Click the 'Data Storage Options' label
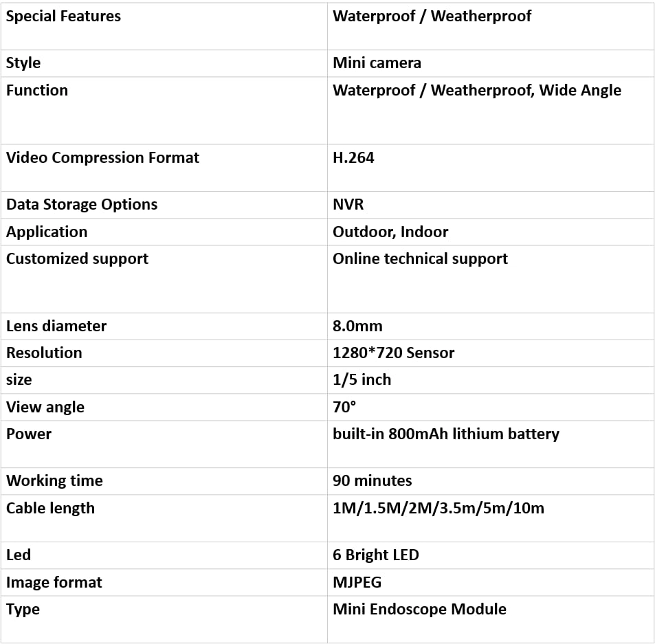The height and width of the screenshot is (644, 655). pos(81,204)
